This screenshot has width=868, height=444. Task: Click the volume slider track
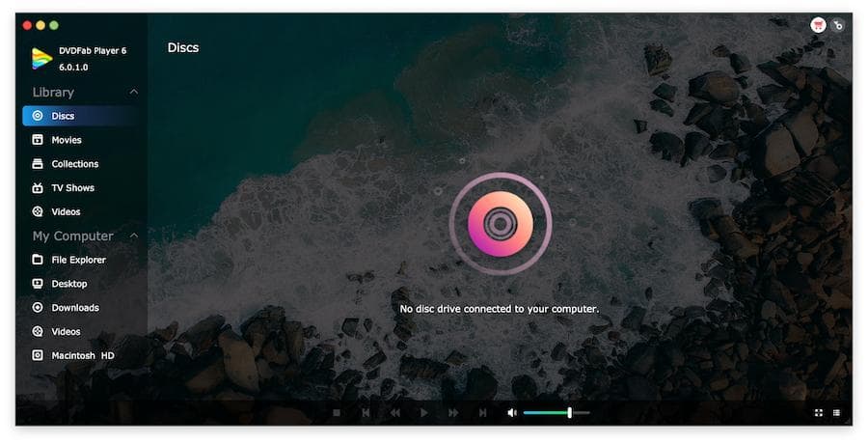tap(556, 412)
